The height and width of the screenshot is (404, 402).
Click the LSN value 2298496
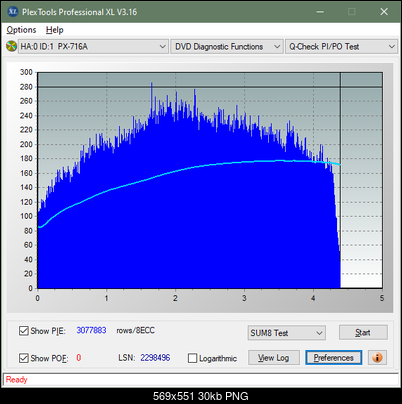coord(155,358)
